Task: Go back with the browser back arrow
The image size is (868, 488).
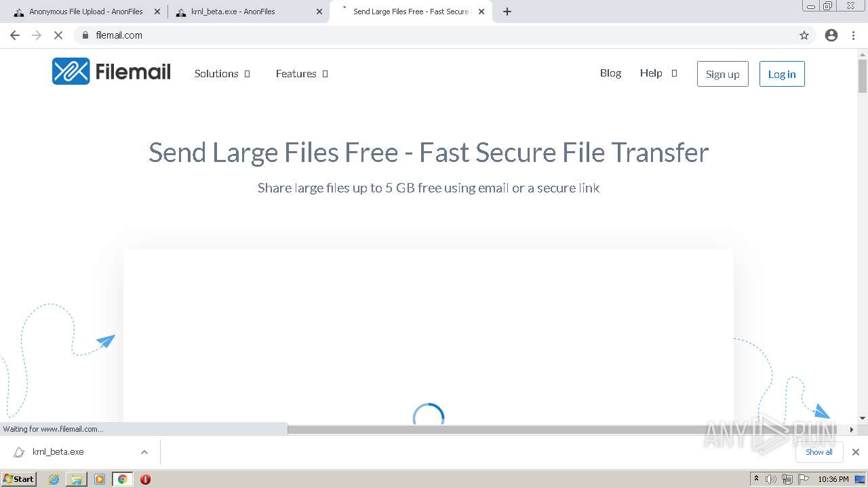Action: (15, 35)
